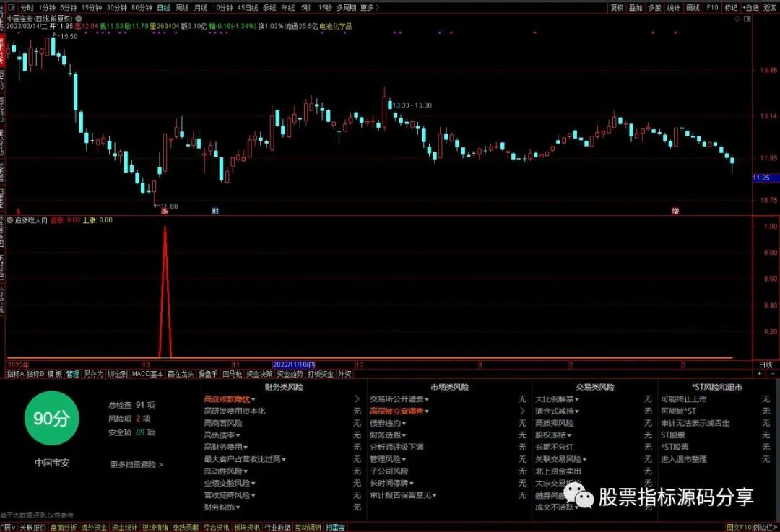Expand 高负债率 dropdown

[x=222, y=435]
